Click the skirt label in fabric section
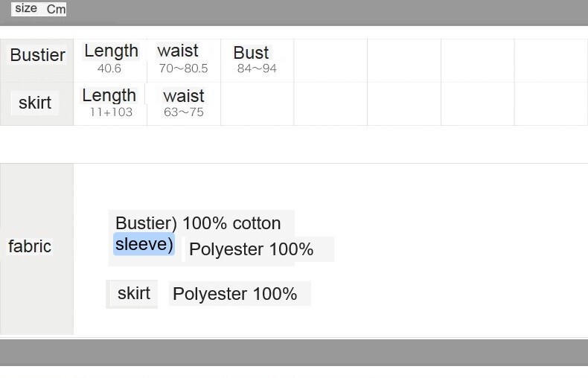This screenshot has width=588, height=378. pyautogui.click(x=134, y=293)
